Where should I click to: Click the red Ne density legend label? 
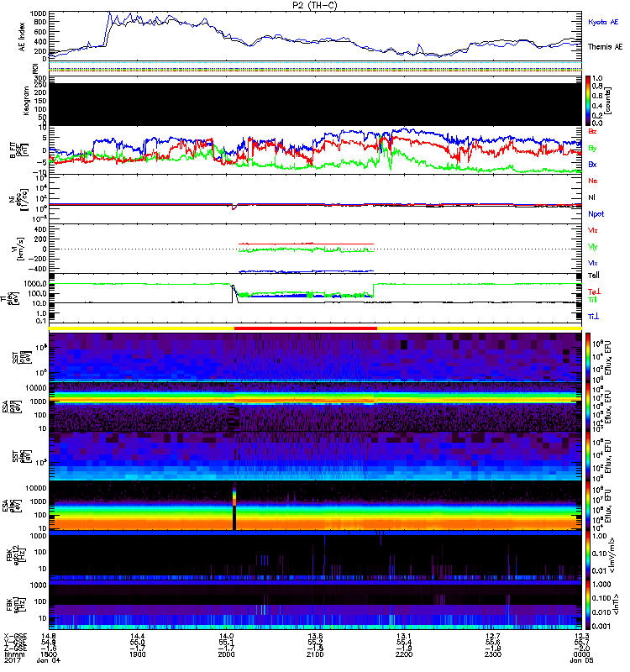tap(593, 181)
